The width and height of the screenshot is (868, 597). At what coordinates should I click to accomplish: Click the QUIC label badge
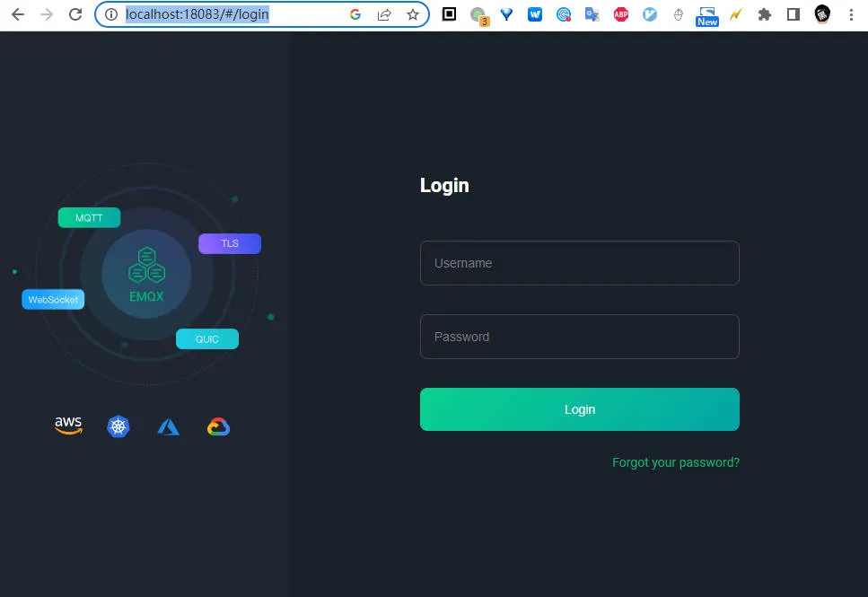pos(207,339)
